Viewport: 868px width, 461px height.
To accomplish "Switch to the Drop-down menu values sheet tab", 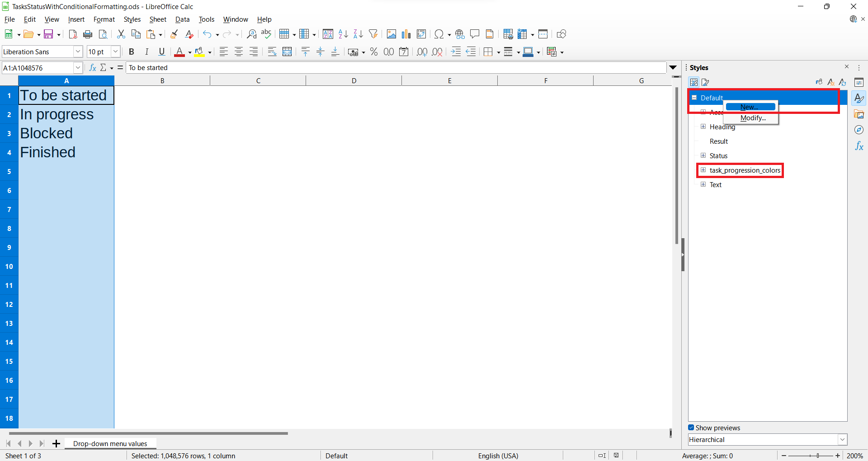I will [x=110, y=444].
